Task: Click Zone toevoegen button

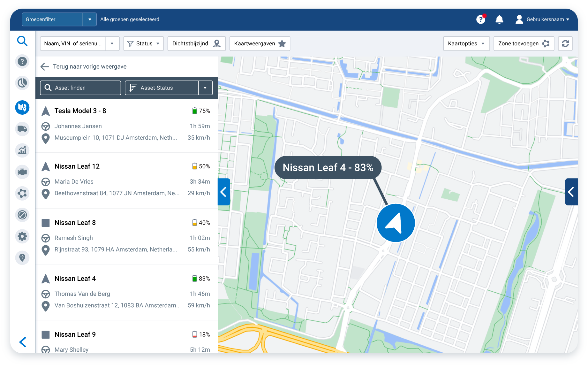Action: [x=524, y=43]
